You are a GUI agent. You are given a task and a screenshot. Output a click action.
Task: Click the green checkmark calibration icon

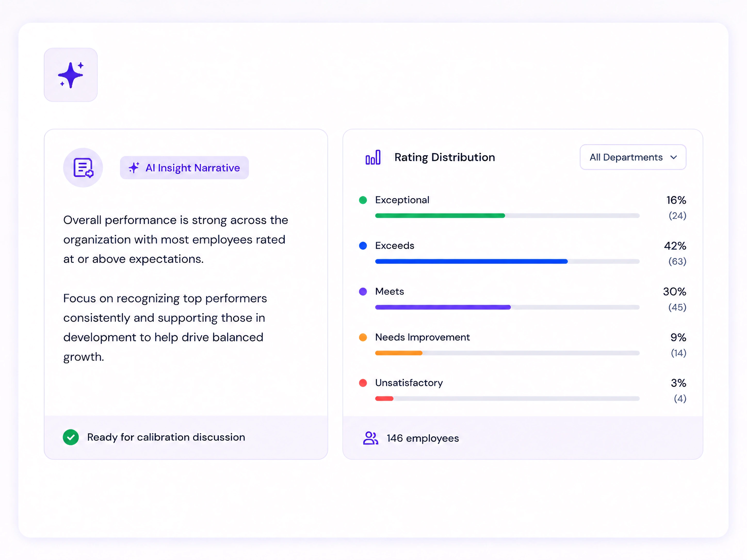click(x=71, y=437)
